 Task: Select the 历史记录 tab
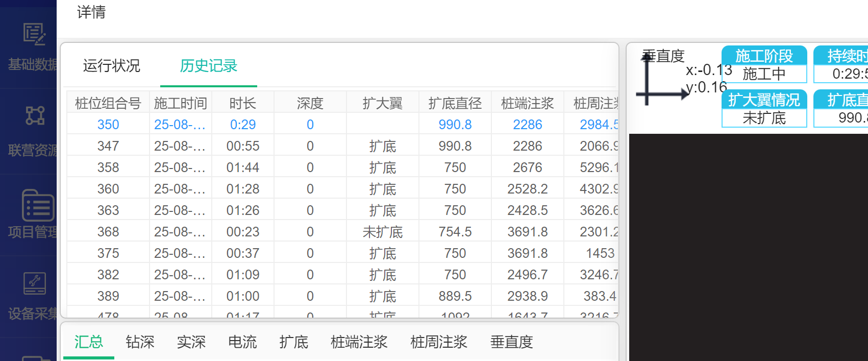(x=208, y=66)
